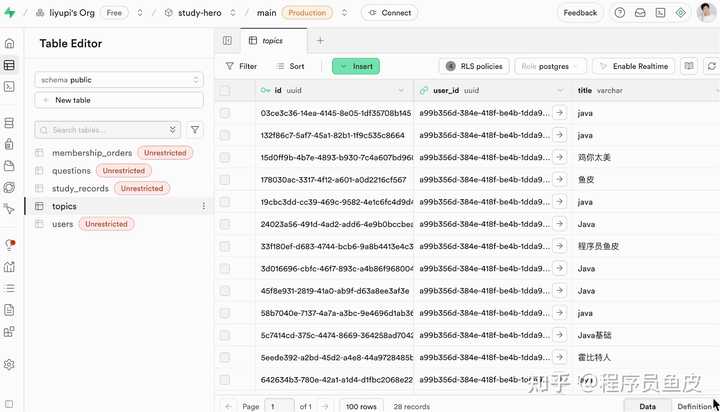Click the page number input
Image resolution: width=720 pixels, height=412 pixels.
tap(279, 406)
